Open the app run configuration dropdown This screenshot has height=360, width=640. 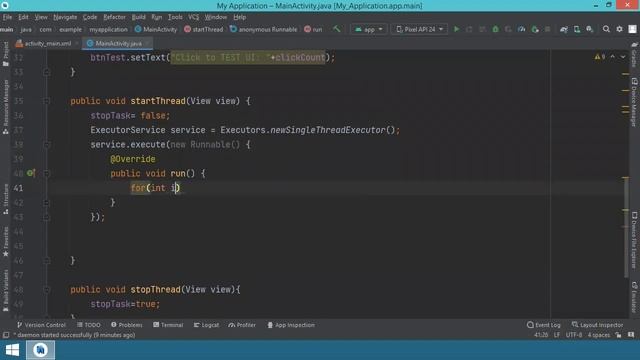tap(369, 29)
